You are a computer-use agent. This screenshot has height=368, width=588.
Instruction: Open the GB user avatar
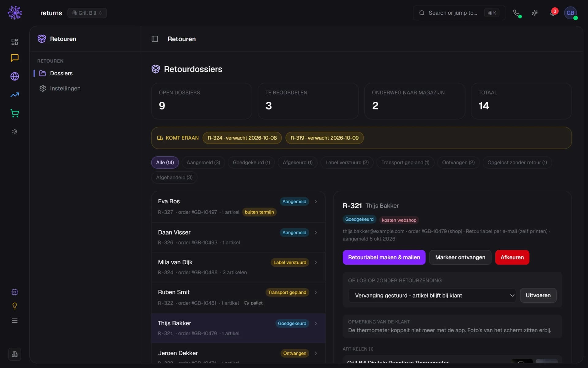[571, 13]
